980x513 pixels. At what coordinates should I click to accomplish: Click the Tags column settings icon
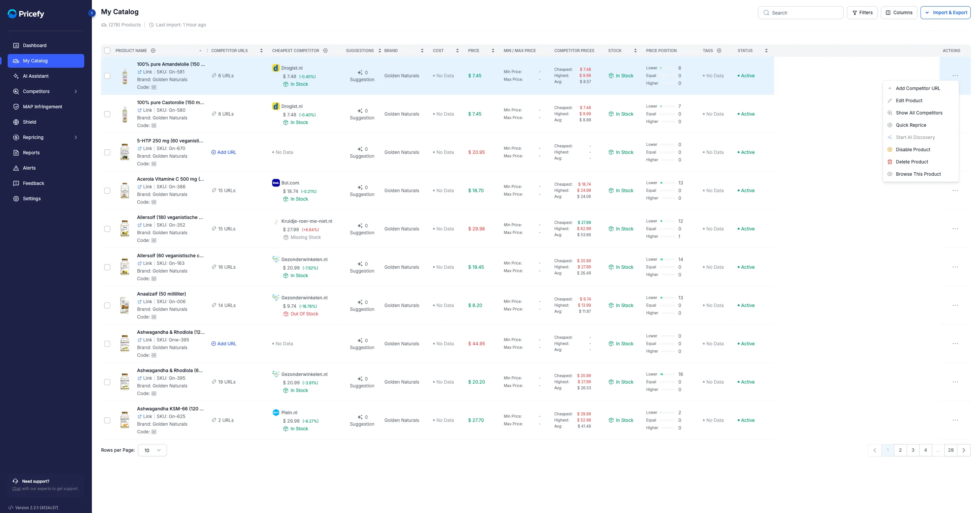(x=719, y=51)
